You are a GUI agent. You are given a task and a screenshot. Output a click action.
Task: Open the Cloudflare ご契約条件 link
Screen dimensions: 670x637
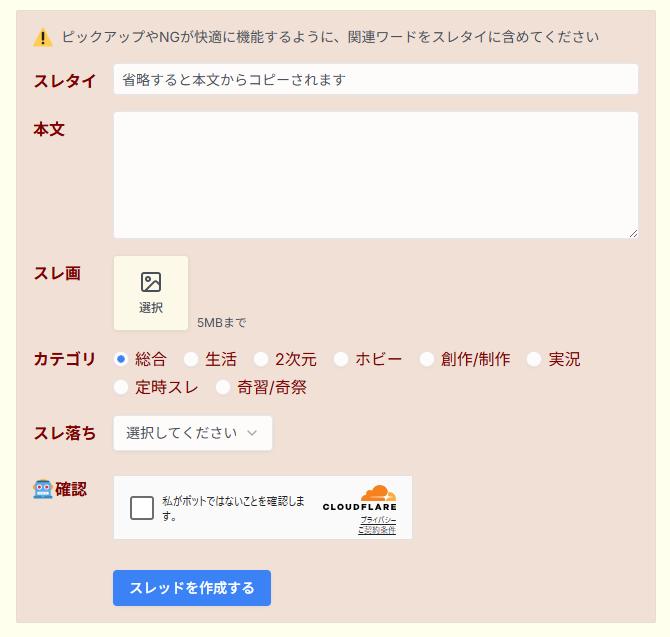coord(377,530)
